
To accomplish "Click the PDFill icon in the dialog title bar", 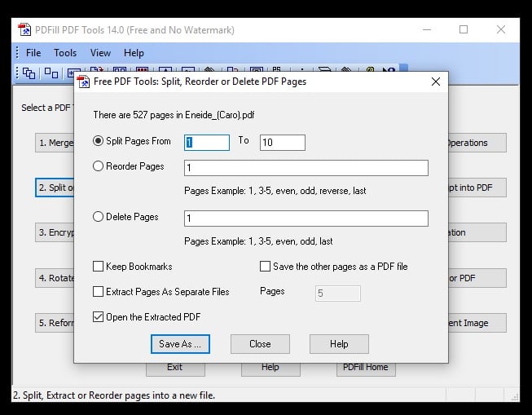I will click(83, 82).
